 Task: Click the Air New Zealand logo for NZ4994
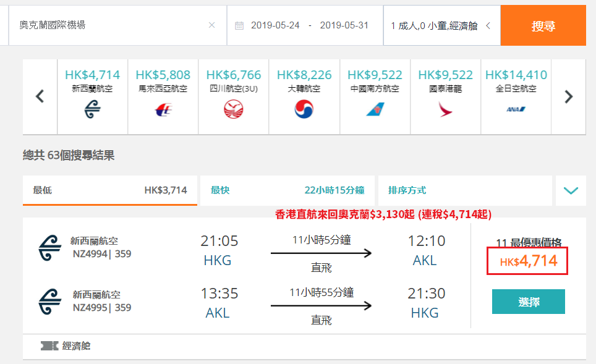pyautogui.click(x=50, y=248)
